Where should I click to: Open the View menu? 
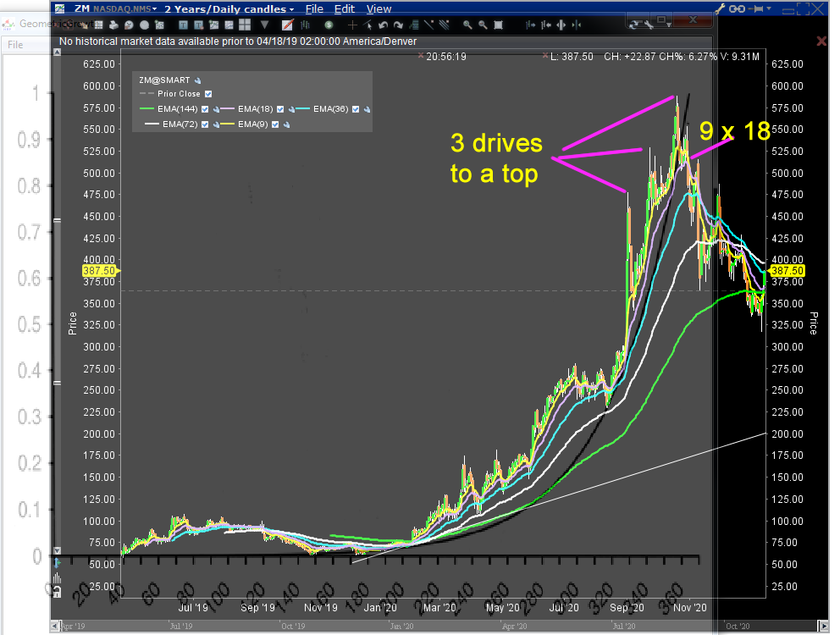click(x=379, y=9)
